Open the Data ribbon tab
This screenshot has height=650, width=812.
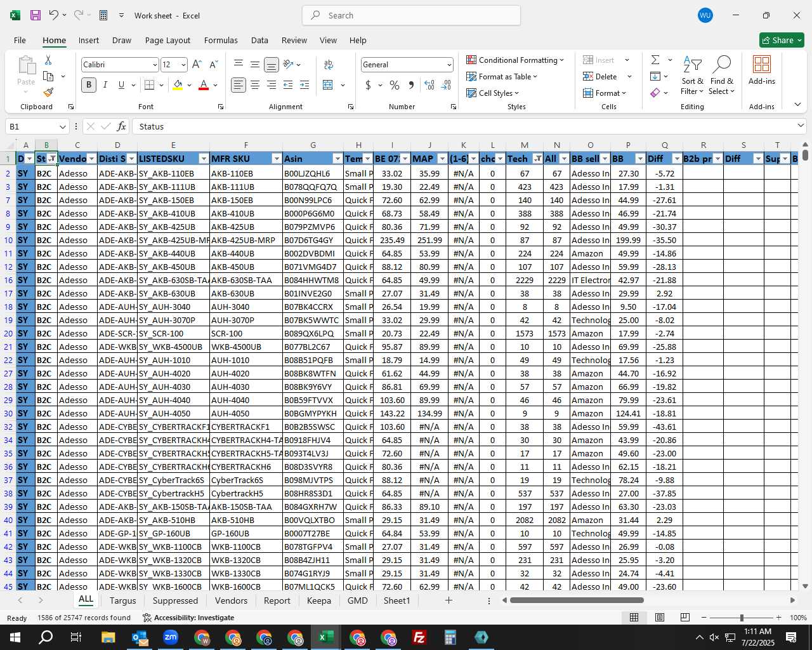259,40
